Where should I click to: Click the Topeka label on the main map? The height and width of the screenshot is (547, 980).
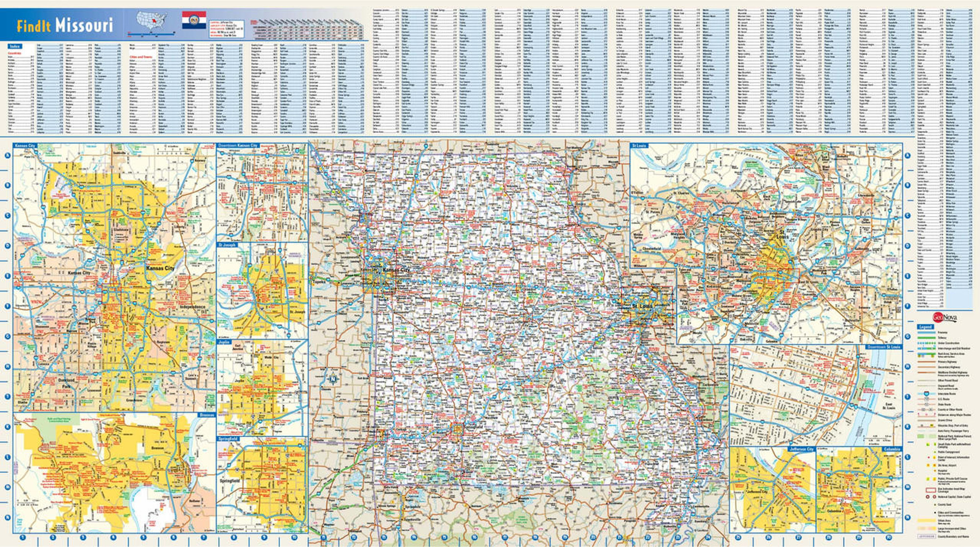[x=318, y=282]
